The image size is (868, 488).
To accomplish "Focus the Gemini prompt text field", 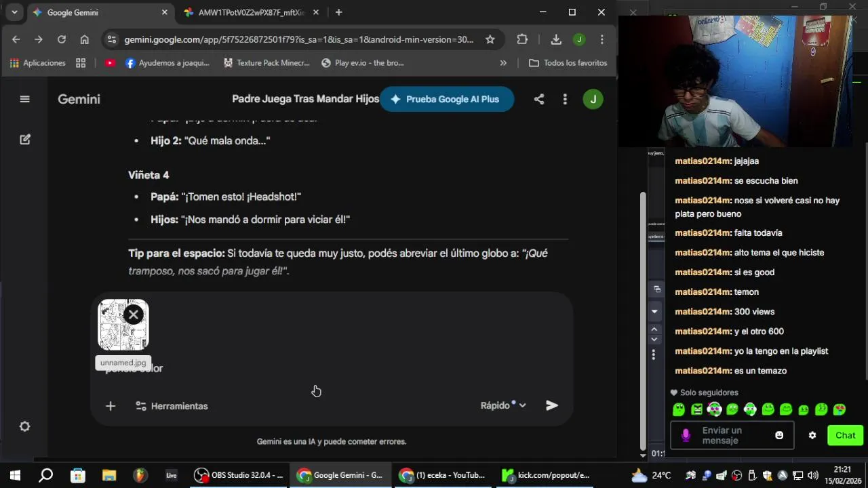I will point(332,368).
